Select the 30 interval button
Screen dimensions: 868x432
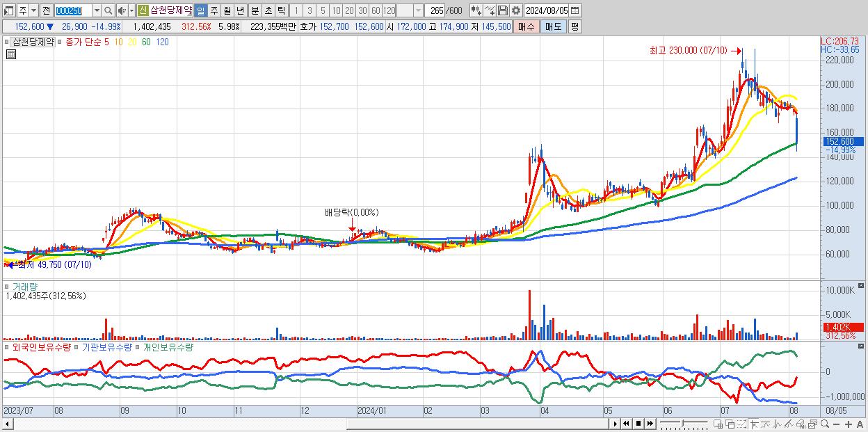point(362,10)
